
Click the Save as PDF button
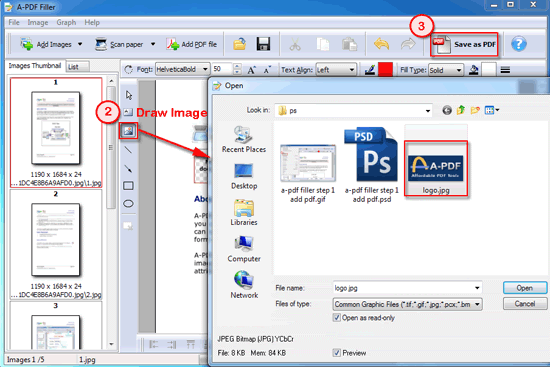(x=464, y=45)
